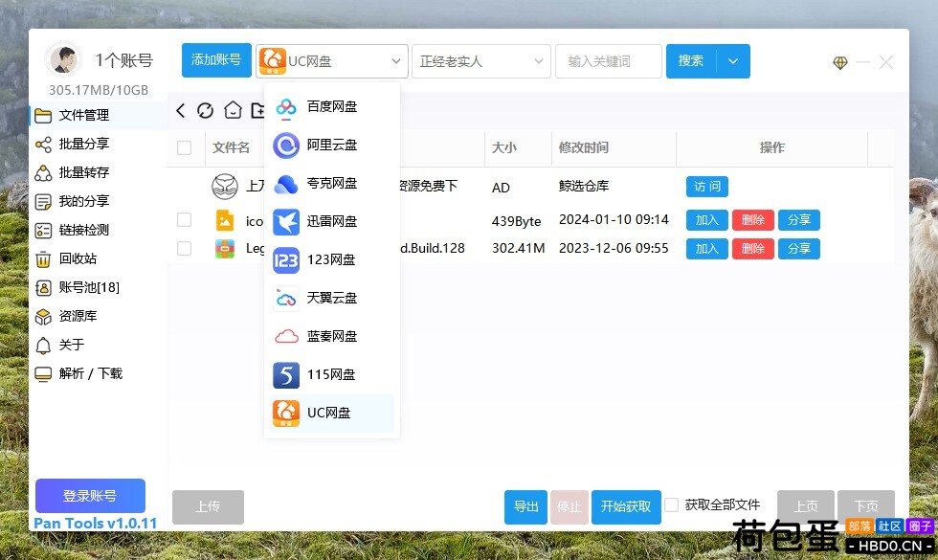Open the UC网盘 drive selector dropdown
The image size is (938, 560).
[x=332, y=61]
